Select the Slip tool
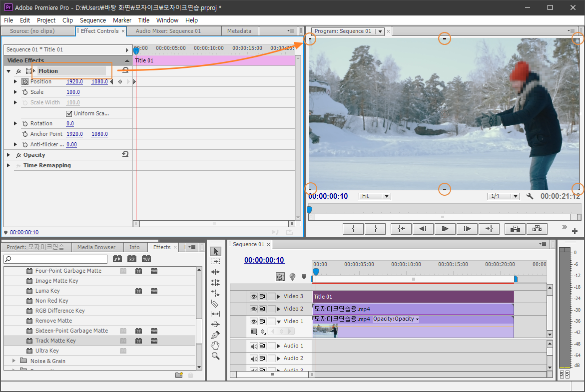Viewport: 585px width, 392px height. [x=215, y=314]
